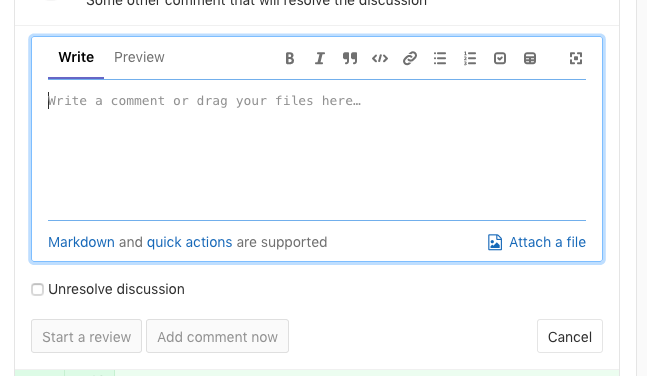Insert a task checklist item
The height and width of the screenshot is (376, 647).
(500, 58)
